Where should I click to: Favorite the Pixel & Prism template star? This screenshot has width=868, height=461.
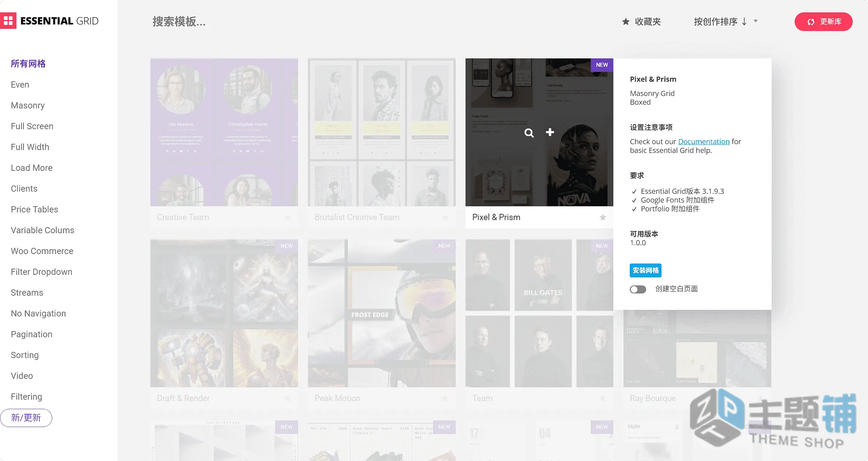click(x=603, y=217)
